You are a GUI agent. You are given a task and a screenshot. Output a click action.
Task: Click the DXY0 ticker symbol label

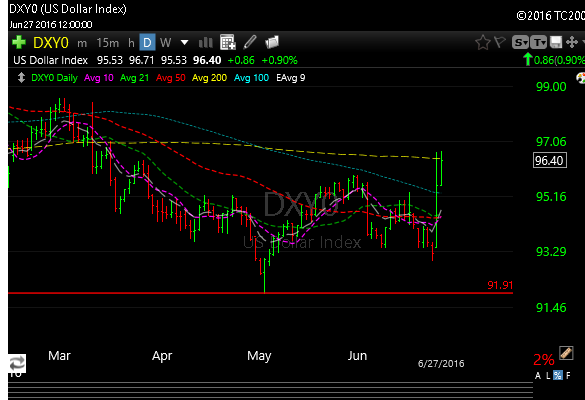[x=51, y=43]
